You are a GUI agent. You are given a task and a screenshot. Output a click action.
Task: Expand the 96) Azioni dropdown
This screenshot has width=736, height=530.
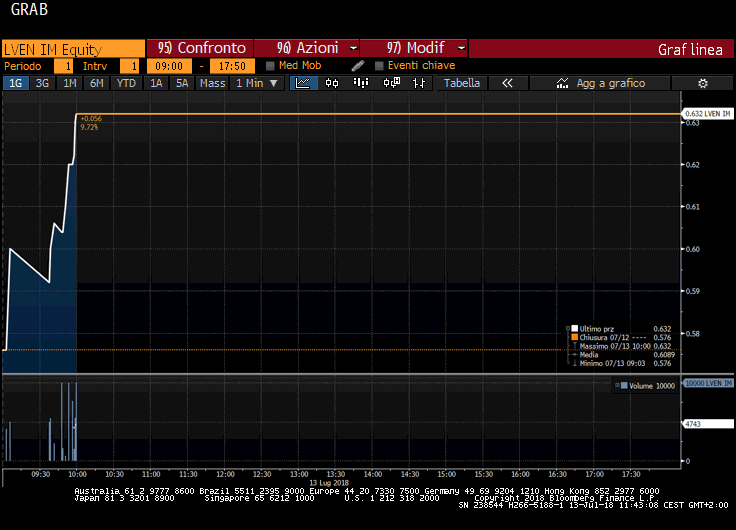pyautogui.click(x=354, y=48)
